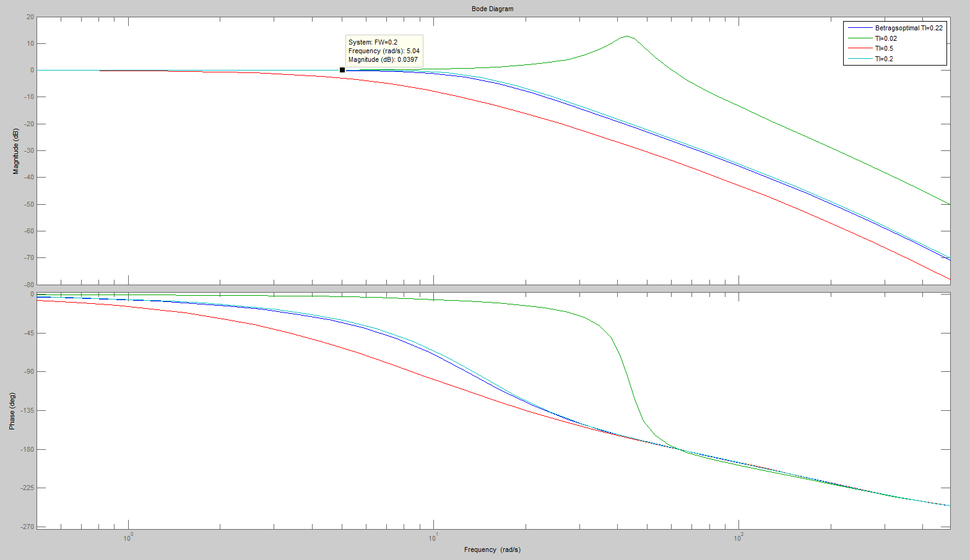The height and width of the screenshot is (560, 970).
Task: Select the red line sample in legend
Action: [x=859, y=48]
